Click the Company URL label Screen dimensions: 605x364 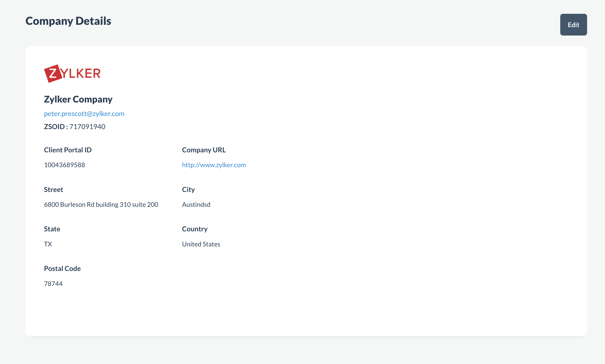tap(204, 150)
